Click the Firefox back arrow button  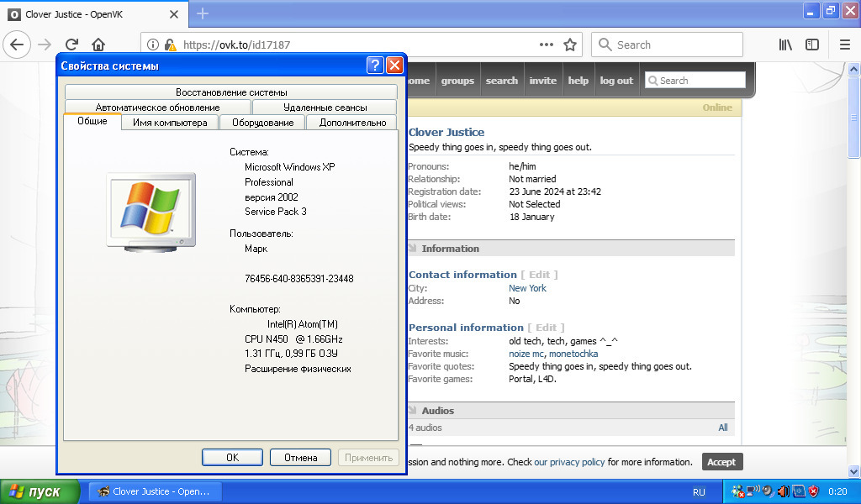(x=18, y=45)
